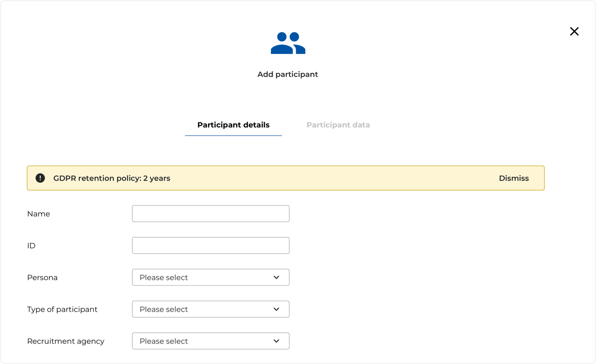Open the Persona dropdown
Screen dimensions: 596x364
tap(211, 278)
